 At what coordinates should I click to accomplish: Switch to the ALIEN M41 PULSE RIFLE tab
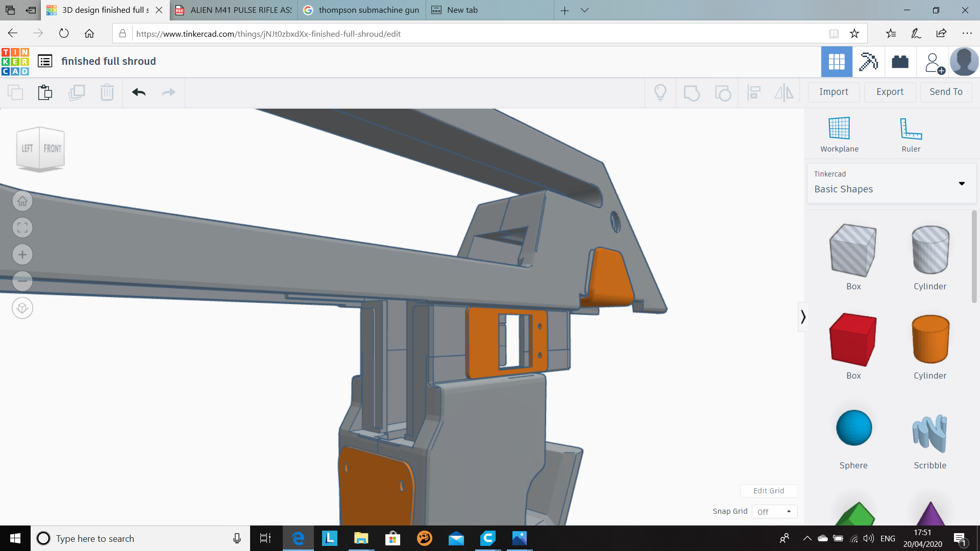(x=234, y=10)
